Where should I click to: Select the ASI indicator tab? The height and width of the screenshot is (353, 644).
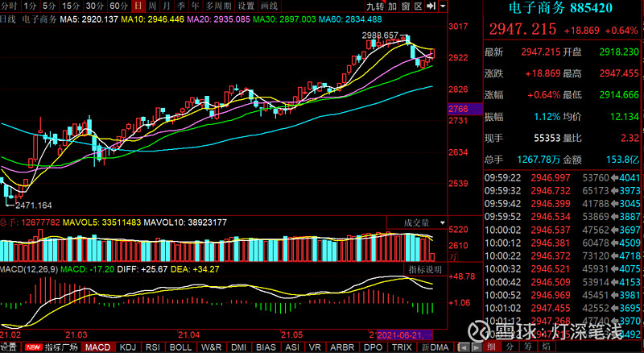pos(292,347)
